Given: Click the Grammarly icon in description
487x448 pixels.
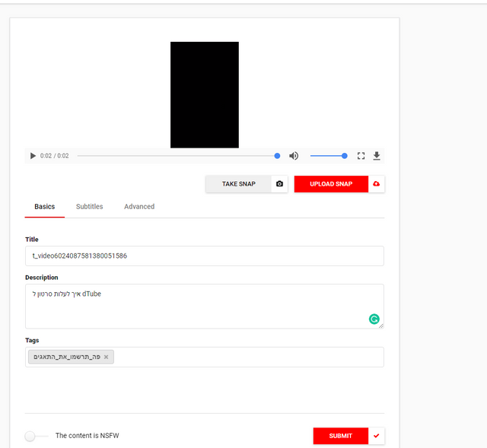Looking at the screenshot, I should [x=374, y=319].
